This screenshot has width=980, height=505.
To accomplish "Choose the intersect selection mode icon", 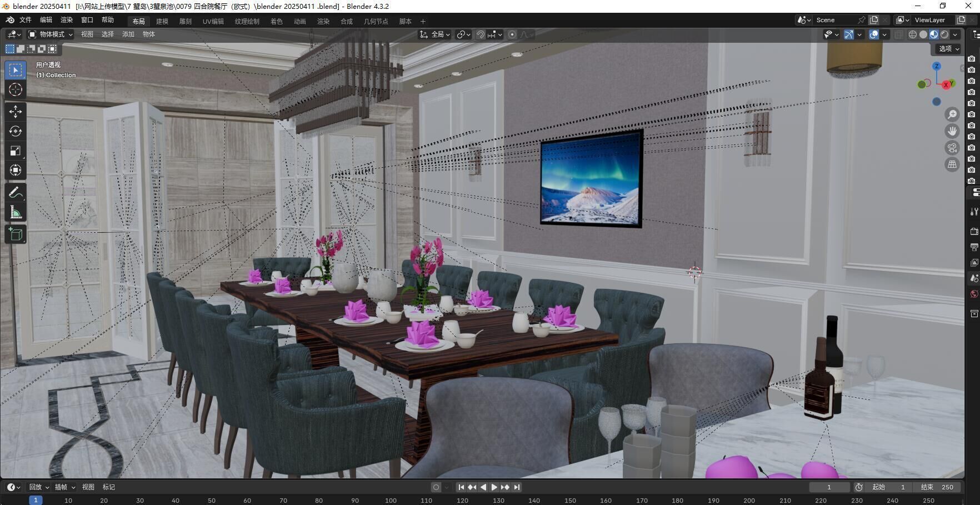I will (52, 49).
